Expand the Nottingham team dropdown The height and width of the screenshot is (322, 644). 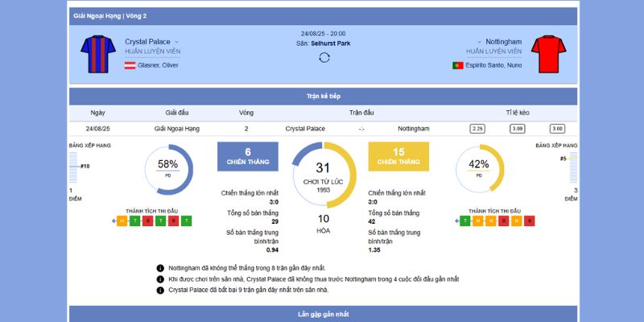479,41
